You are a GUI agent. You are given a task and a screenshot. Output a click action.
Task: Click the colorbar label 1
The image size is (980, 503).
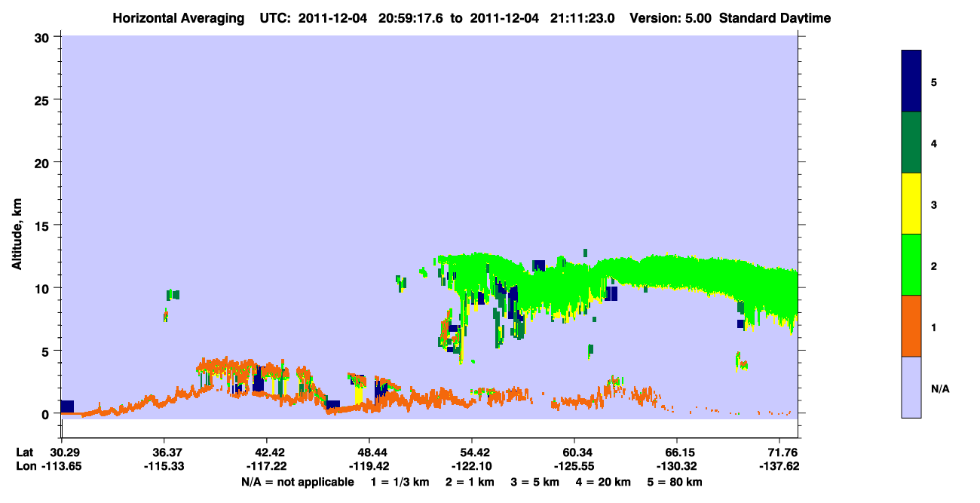934,327
